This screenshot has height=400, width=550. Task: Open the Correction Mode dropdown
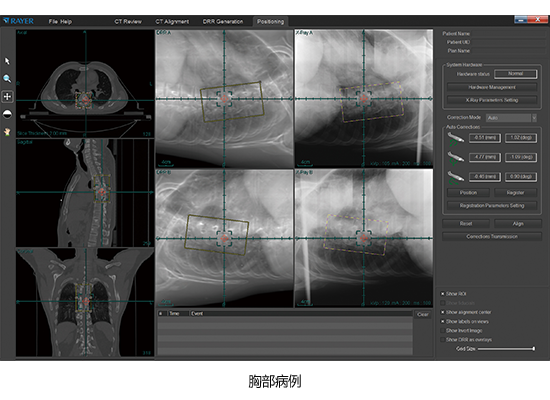[511, 118]
